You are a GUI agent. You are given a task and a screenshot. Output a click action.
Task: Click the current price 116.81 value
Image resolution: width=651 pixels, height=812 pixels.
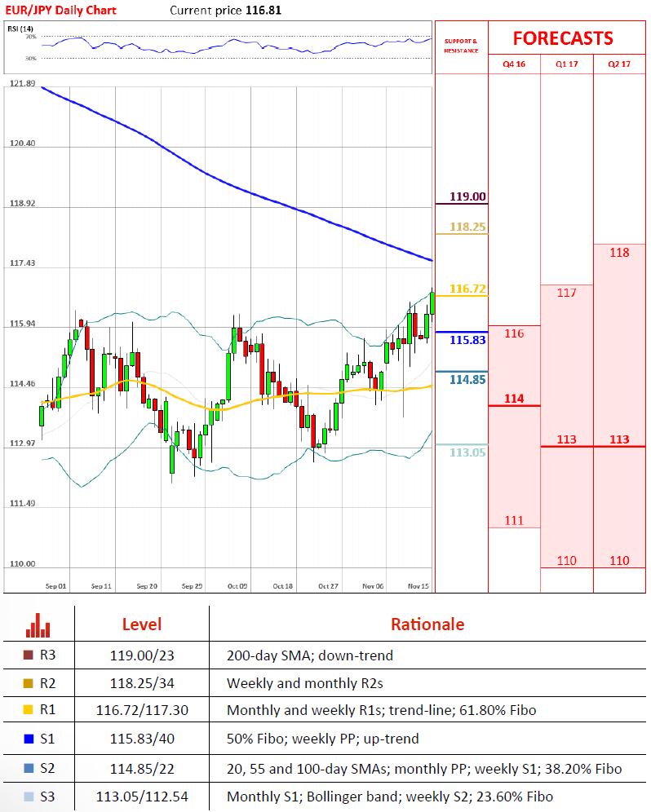point(263,11)
